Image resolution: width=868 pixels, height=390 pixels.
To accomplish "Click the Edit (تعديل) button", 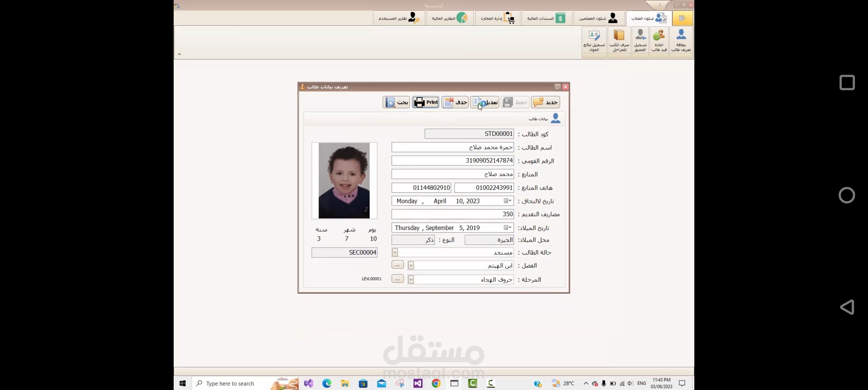I will pos(485,102).
